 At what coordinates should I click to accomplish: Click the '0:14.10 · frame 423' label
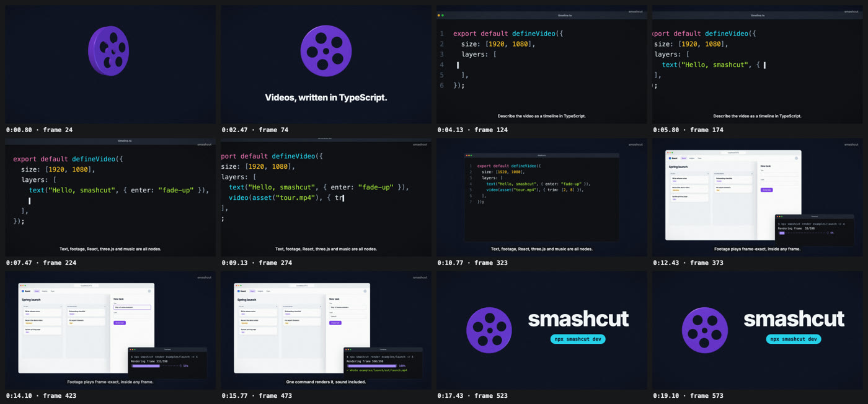pyautogui.click(x=41, y=395)
